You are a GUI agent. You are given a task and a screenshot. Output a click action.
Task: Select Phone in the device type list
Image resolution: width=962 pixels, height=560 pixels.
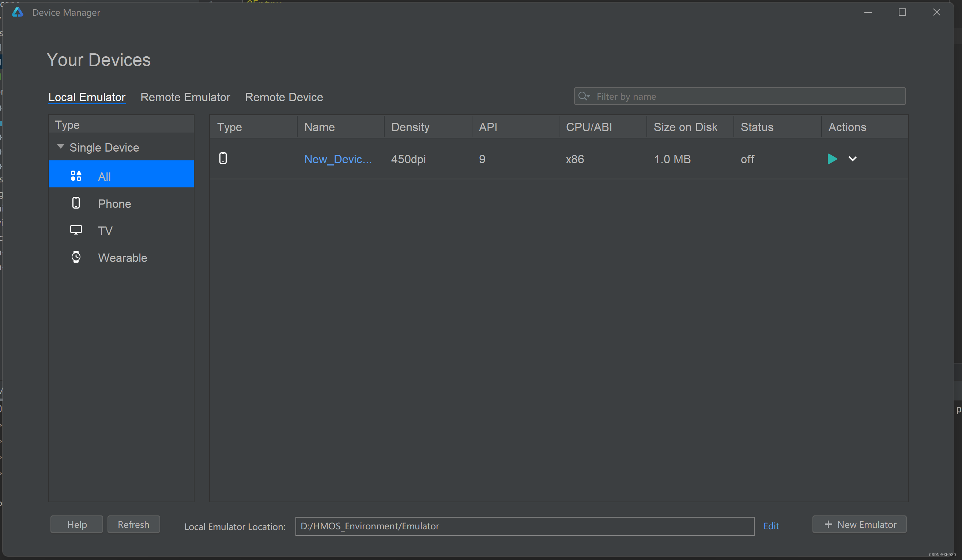pyautogui.click(x=114, y=204)
